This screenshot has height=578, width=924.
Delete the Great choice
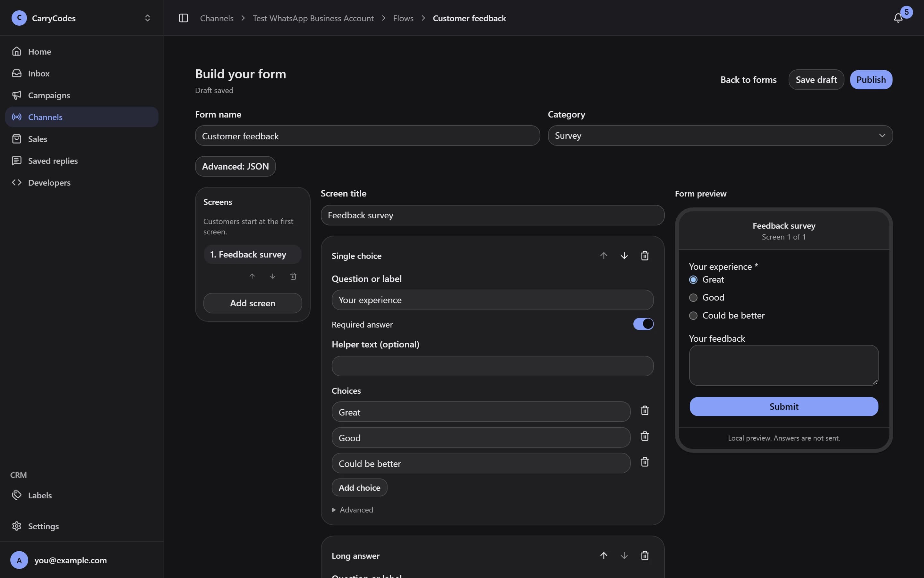coord(645,411)
